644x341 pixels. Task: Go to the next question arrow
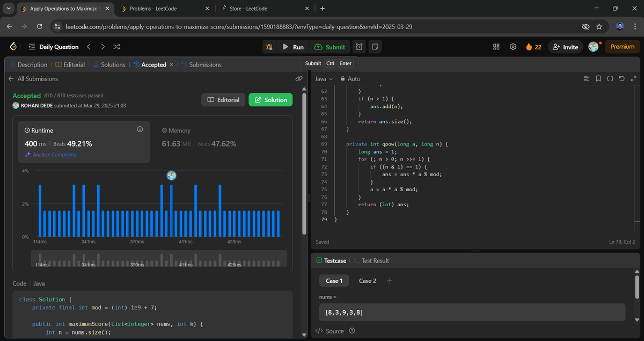pyautogui.click(x=103, y=47)
